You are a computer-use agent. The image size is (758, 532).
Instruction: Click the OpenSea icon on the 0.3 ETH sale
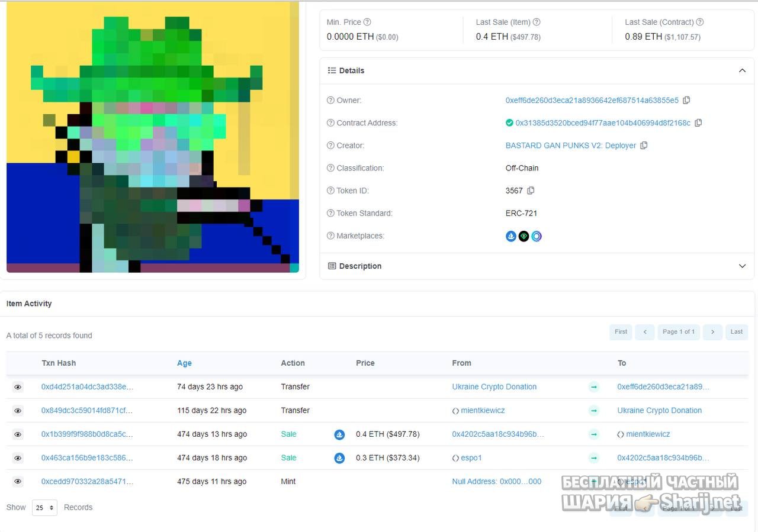[339, 458]
